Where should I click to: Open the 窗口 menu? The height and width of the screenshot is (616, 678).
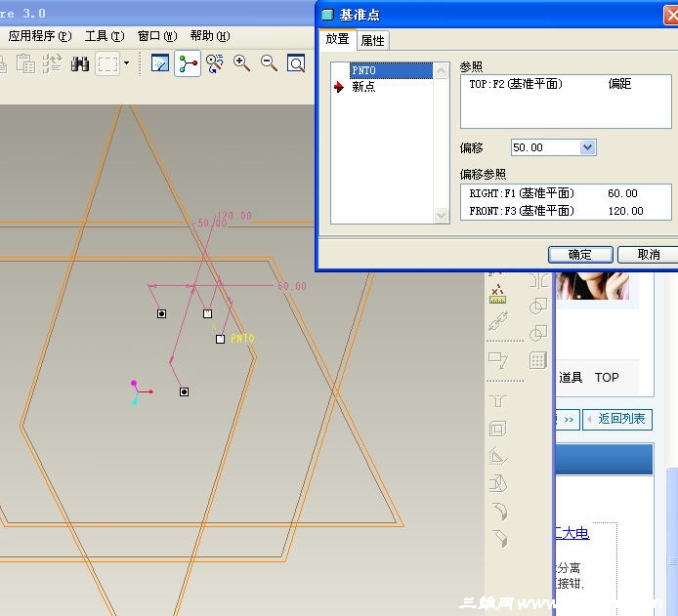coord(157,36)
